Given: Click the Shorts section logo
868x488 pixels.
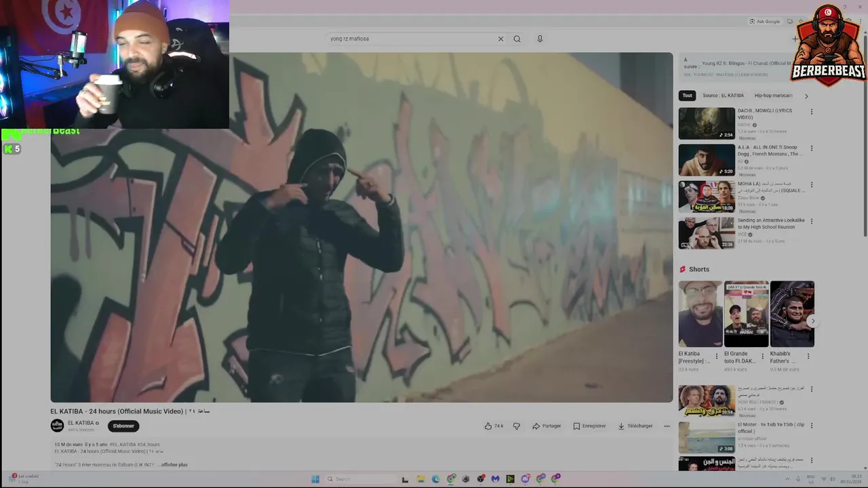Looking at the screenshot, I should pyautogui.click(x=682, y=269).
